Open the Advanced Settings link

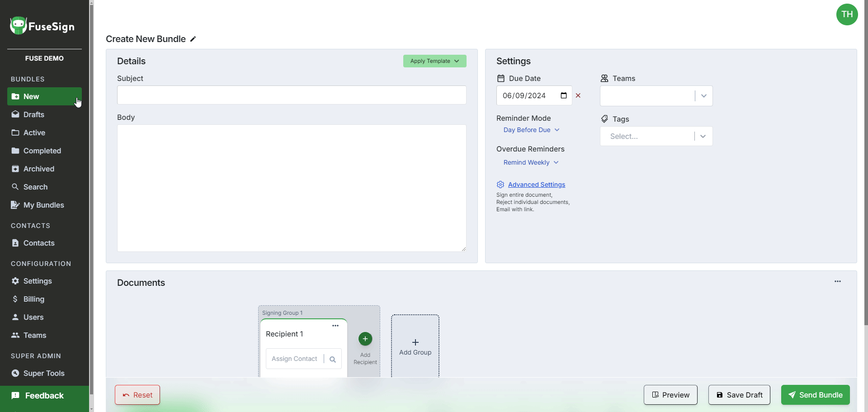[x=537, y=185]
